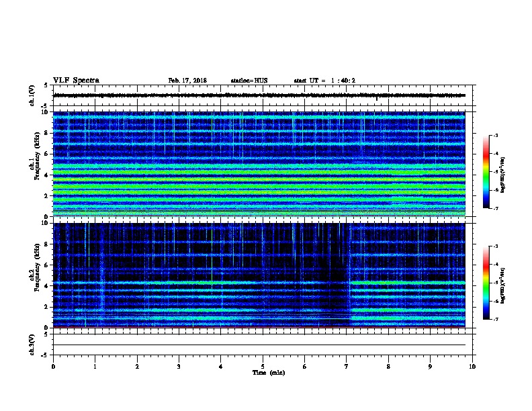The height and width of the screenshot is (411, 532).
Task: Click the "Time (min)" axis label
Action: 269,373
